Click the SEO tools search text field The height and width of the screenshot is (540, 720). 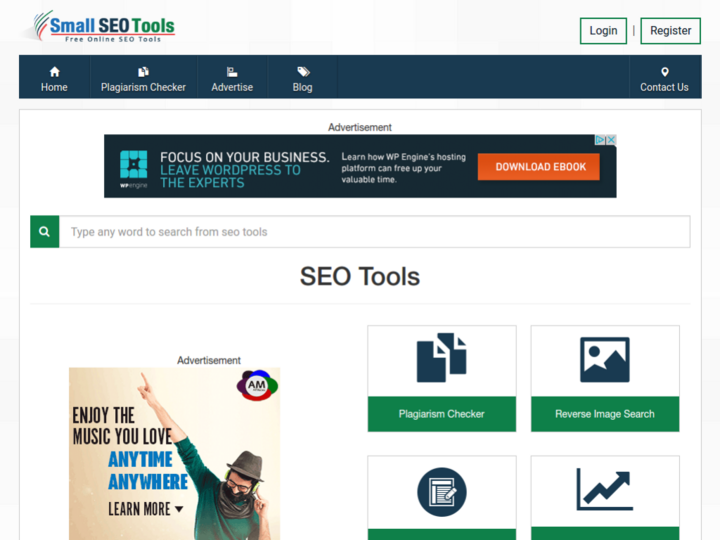[374, 231]
